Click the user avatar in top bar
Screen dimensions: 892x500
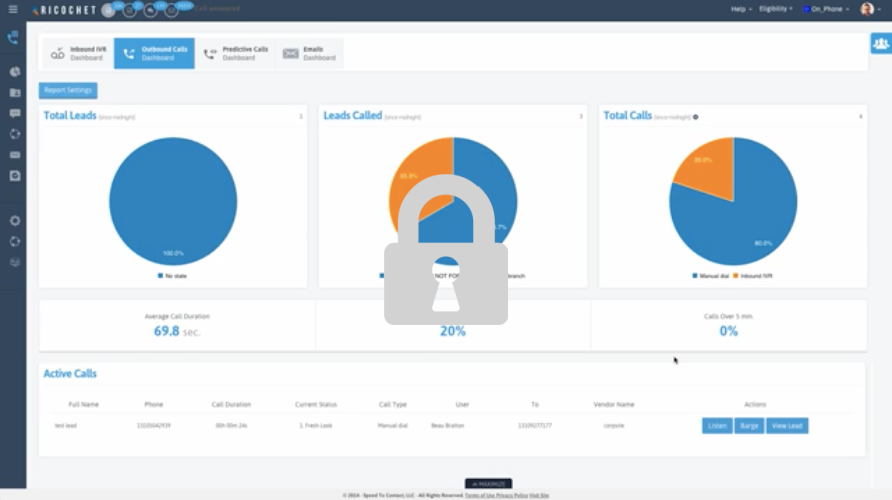tap(867, 9)
